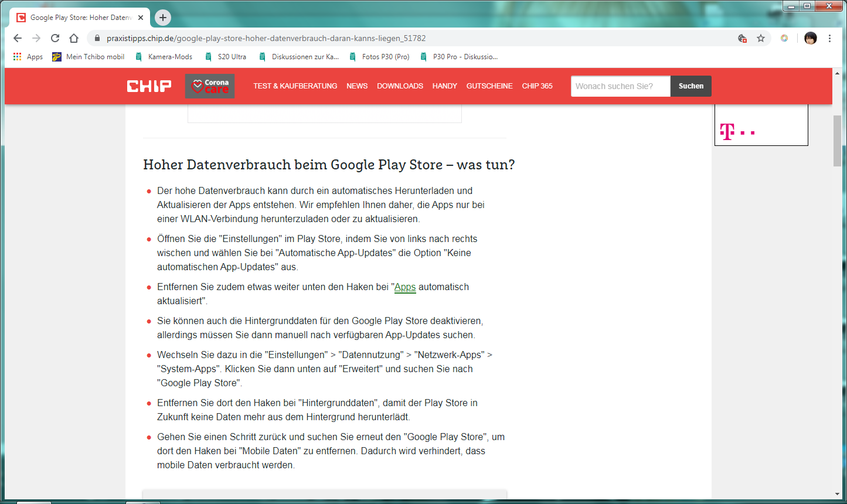
Task: Open the Corona care badge
Action: click(x=210, y=86)
